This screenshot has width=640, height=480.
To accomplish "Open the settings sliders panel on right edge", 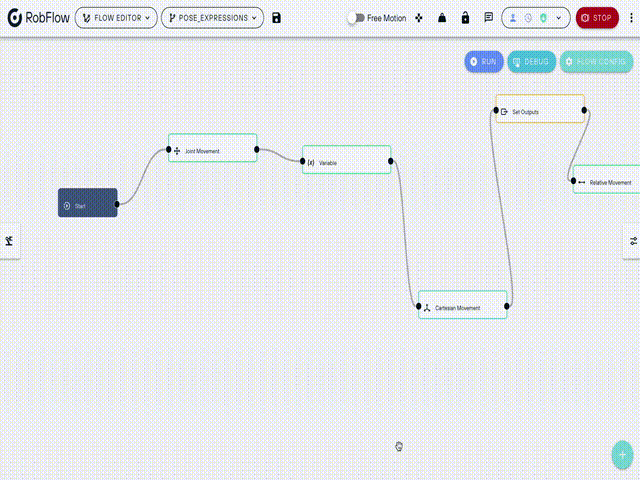I will point(633,241).
